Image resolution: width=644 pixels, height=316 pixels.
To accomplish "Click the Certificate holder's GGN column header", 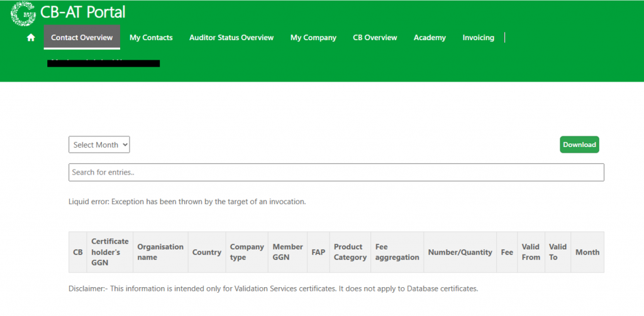I will [109, 252].
